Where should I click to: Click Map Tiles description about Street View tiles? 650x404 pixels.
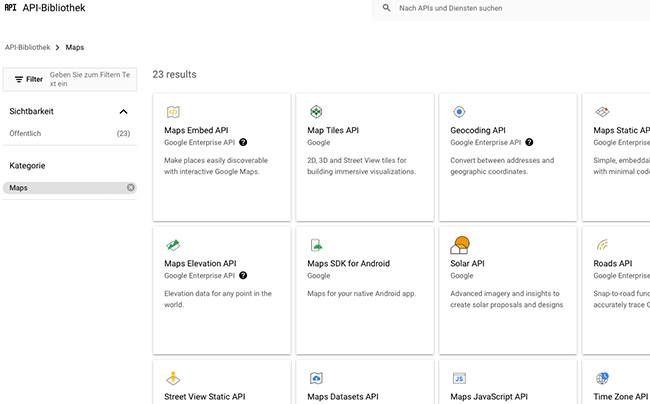coord(361,166)
